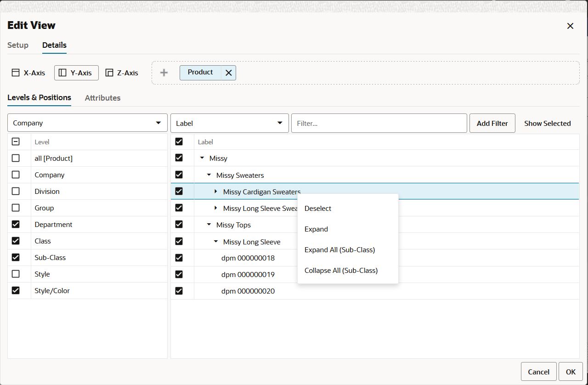Switch to the Setup tab
The height and width of the screenshot is (385, 588).
[x=18, y=45]
